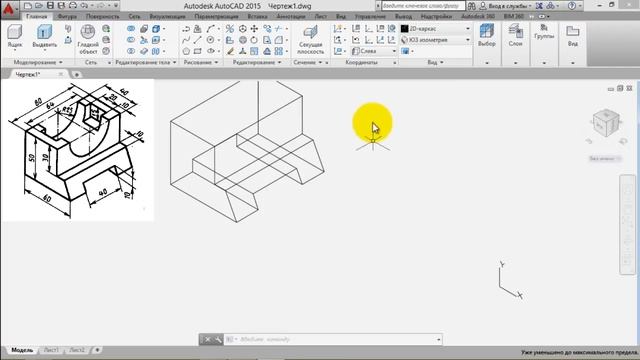The width and height of the screenshot is (640, 360).
Task: Expand the Редактирование тела panel
Action: pyautogui.click(x=146, y=62)
